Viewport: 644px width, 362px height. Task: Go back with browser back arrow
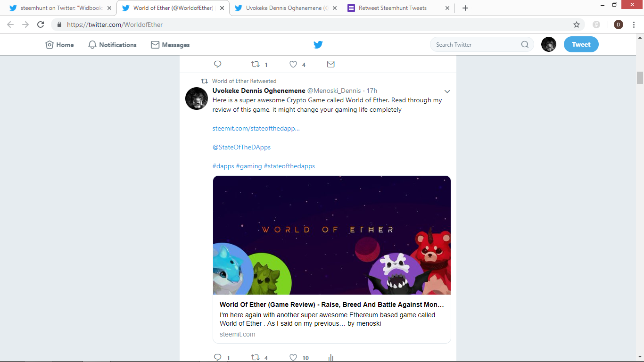[10, 25]
